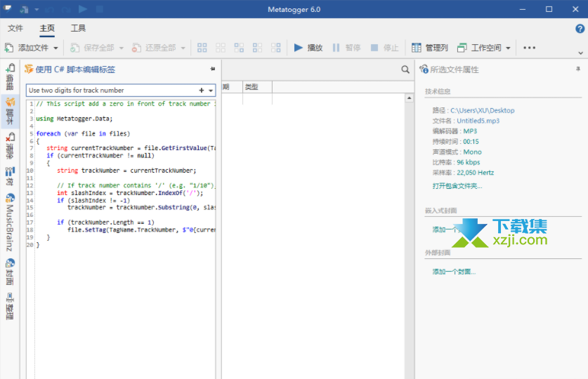
Task: Click the 'foreach (var file in files)' code line
Action: pos(83,133)
